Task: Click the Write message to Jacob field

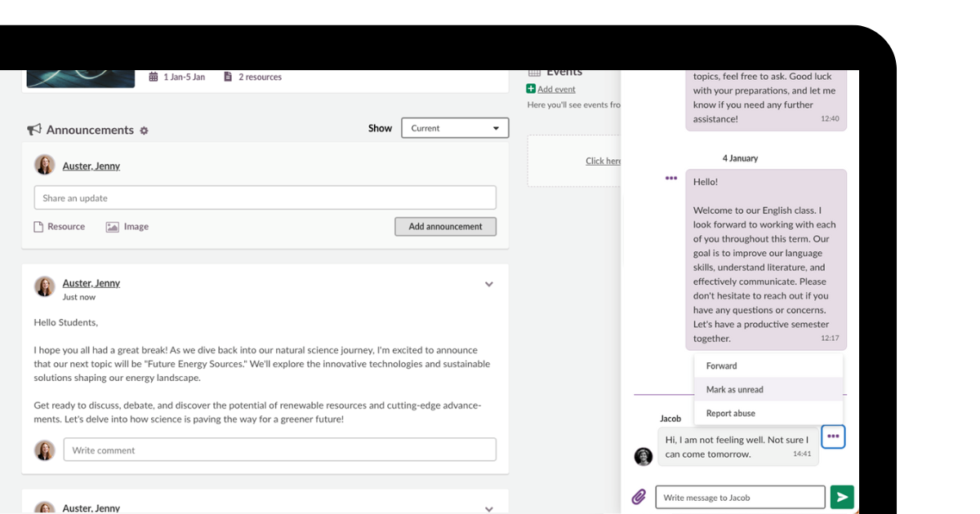Action: tap(740, 498)
